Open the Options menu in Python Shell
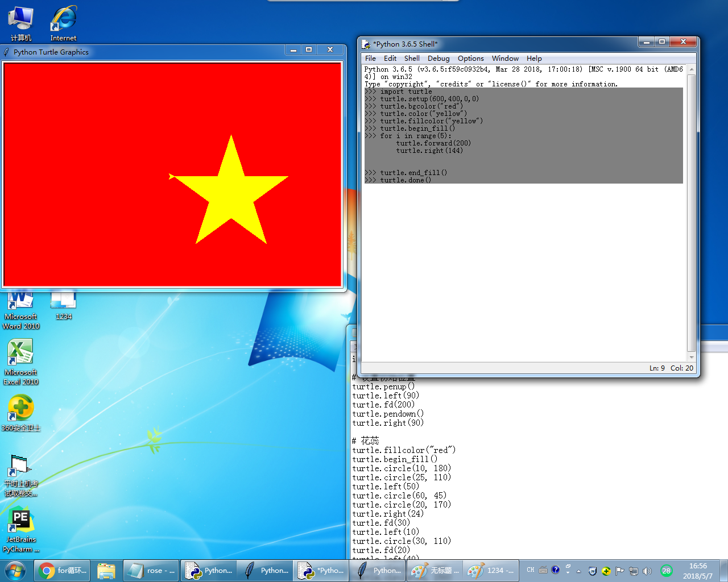Viewport: 728px width, 582px height. [x=471, y=59]
